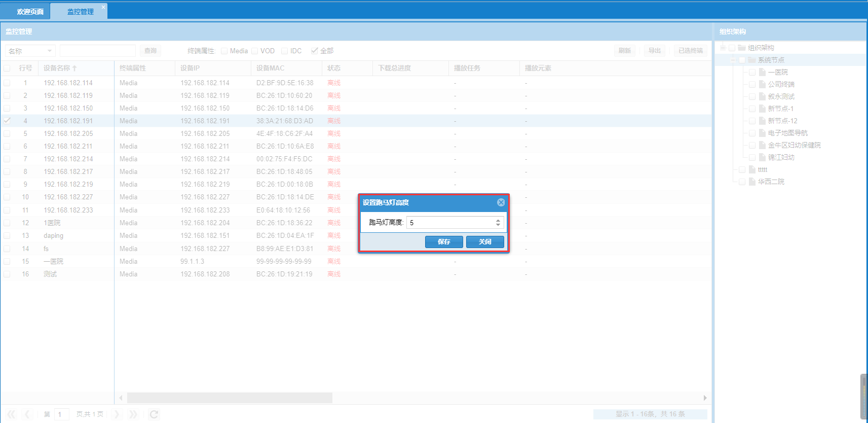Decrease 跑马灯高度 with down spinner arrow
The height and width of the screenshot is (423, 868).
click(498, 225)
